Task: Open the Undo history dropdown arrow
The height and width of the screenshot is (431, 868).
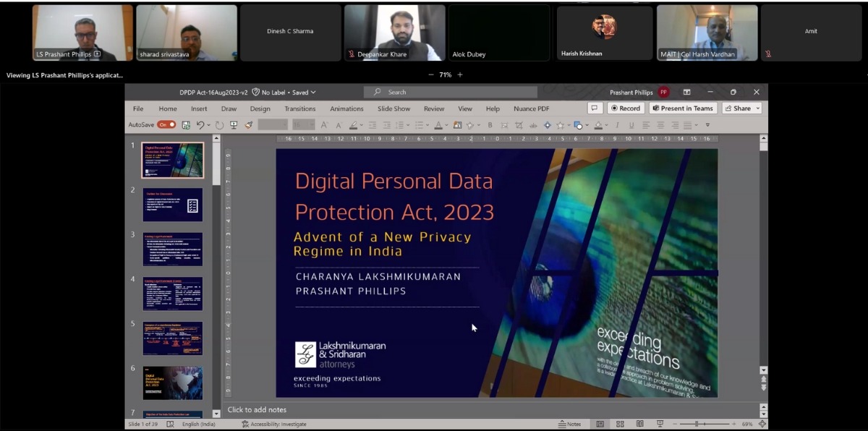Action: pyautogui.click(x=209, y=125)
